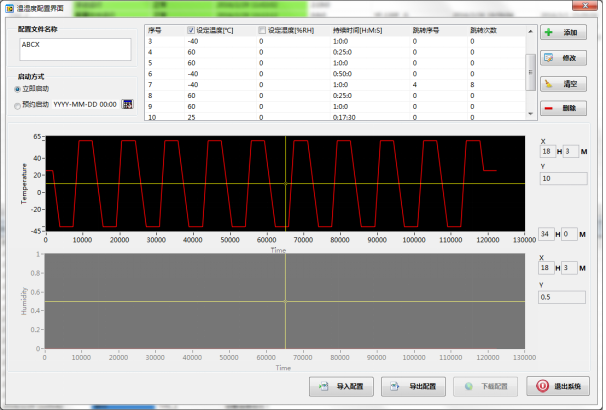606x410 pixels.
Task: Click the humidity chart Y value field
Action: click(x=562, y=296)
